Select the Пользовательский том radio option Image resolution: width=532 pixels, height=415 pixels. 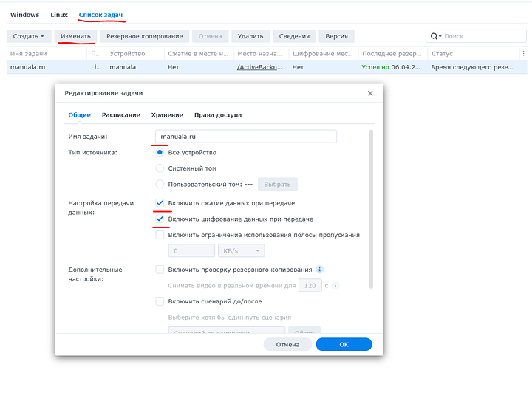pyautogui.click(x=160, y=184)
